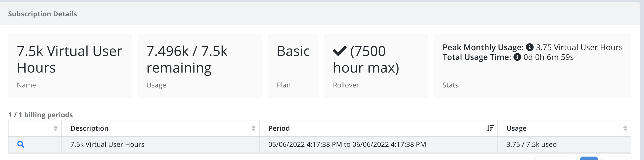Click the 3.75 / 7.5k used cell
644x160 pixels.
[x=564, y=144]
